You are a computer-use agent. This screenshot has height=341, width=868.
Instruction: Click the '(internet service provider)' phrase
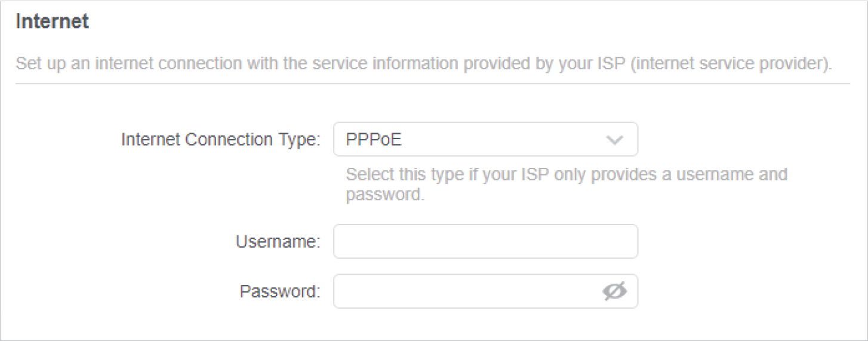(731, 63)
